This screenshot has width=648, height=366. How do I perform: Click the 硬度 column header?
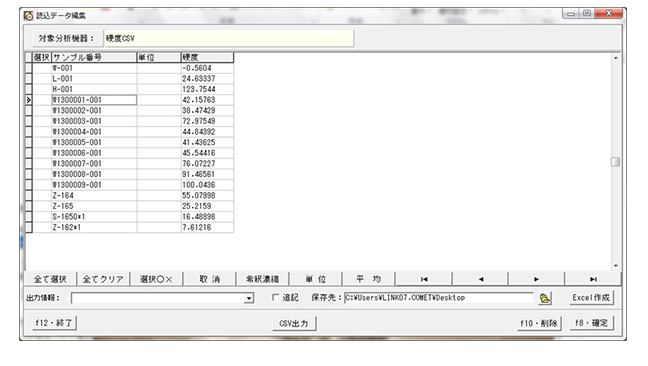point(207,57)
